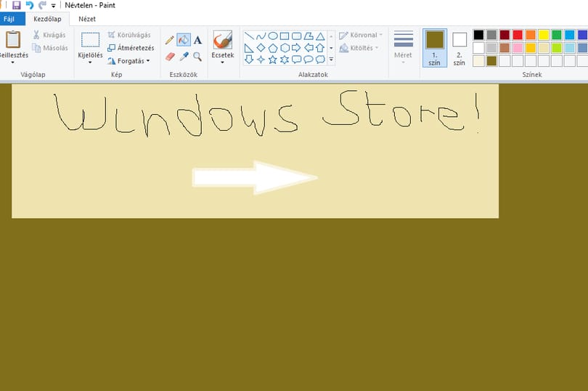Image resolution: width=588 pixels, height=391 pixels.
Task: Pick the custom olive swatch in bottom row
Action: click(491, 61)
